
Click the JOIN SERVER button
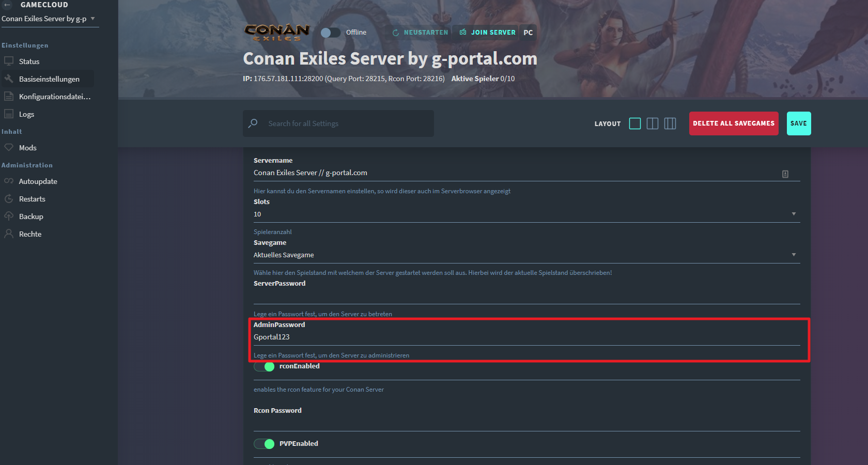pos(487,33)
